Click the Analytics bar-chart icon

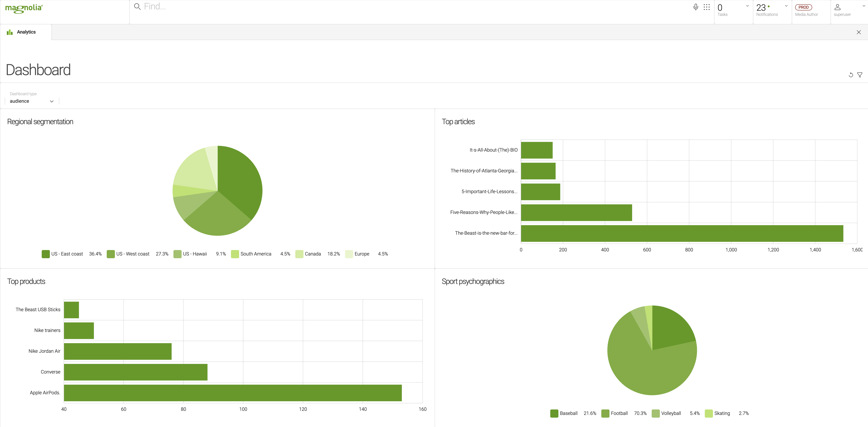tap(10, 32)
